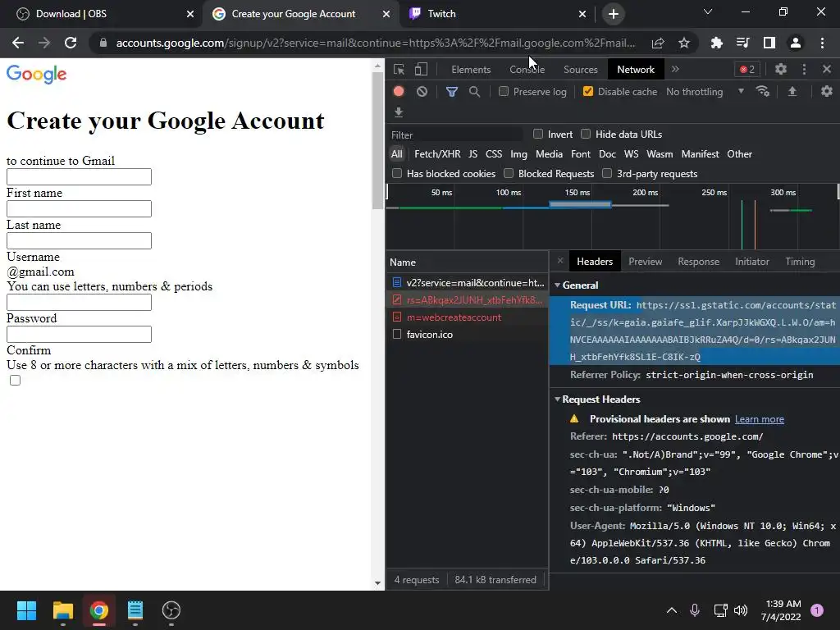Stop recording network log

point(399,91)
